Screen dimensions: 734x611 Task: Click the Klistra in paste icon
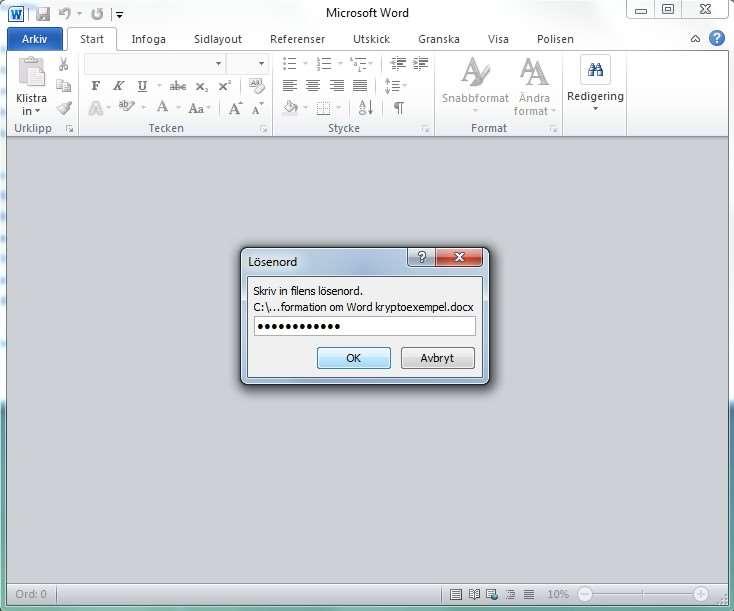pos(31,72)
